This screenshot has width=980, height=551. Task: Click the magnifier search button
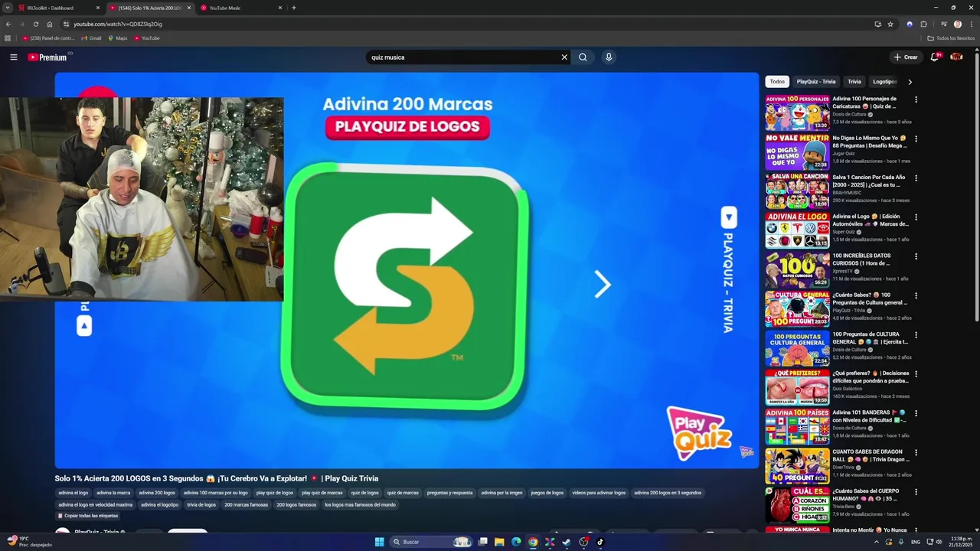tap(583, 57)
